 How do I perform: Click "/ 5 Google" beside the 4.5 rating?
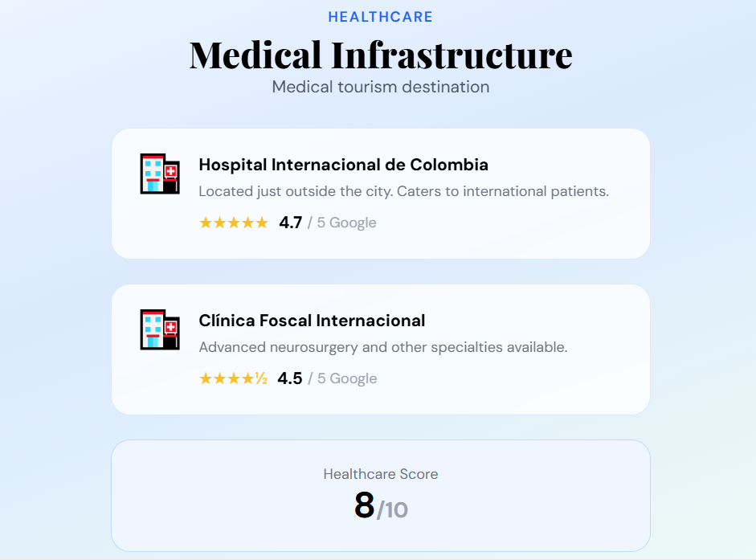click(341, 378)
